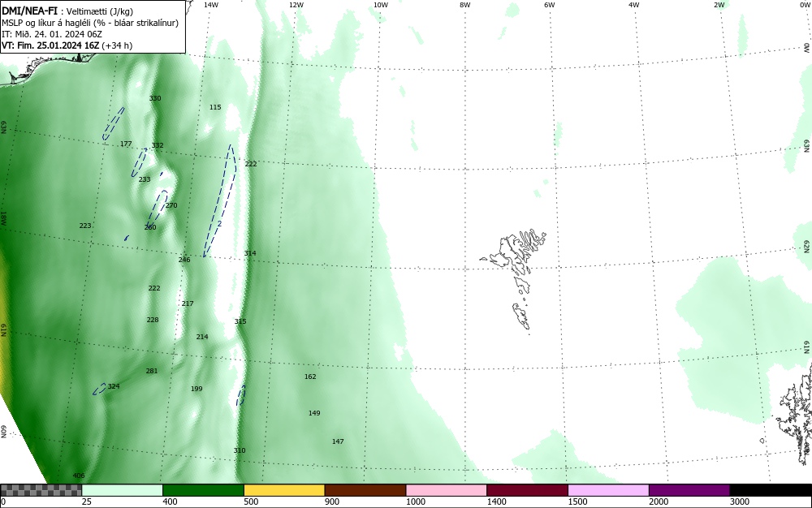Click the map value '406'
Screen dimensions: 812x508
[x=79, y=476]
